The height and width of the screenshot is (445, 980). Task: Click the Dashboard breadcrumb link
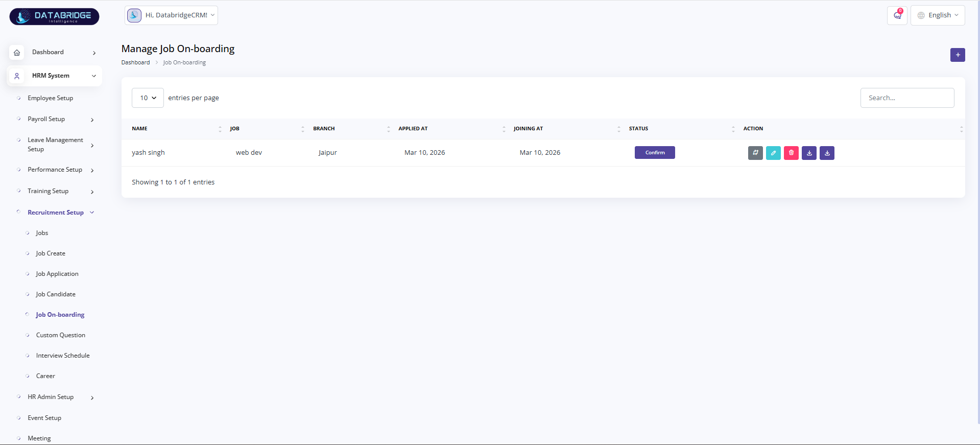coord(135,62)
